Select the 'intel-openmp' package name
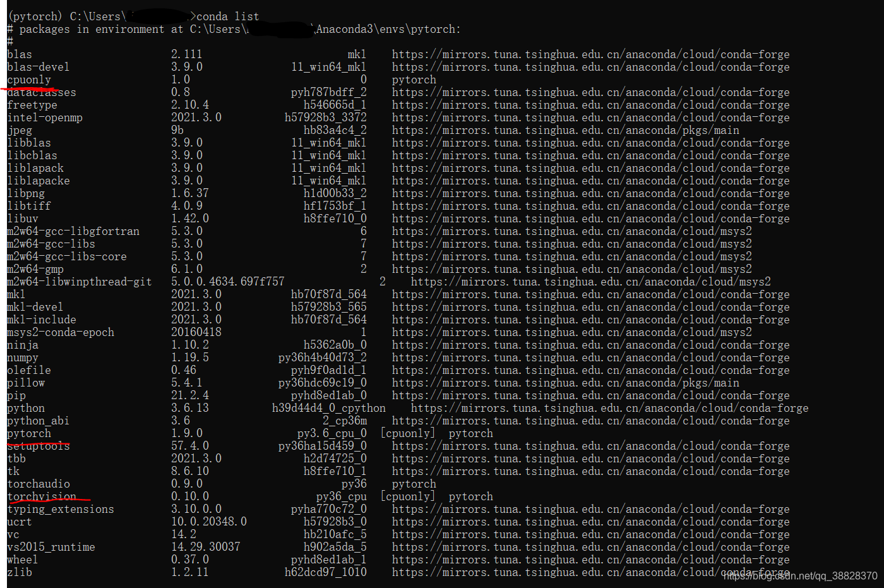The height and width of the screenshot is (588, 884). click(45, 117)
